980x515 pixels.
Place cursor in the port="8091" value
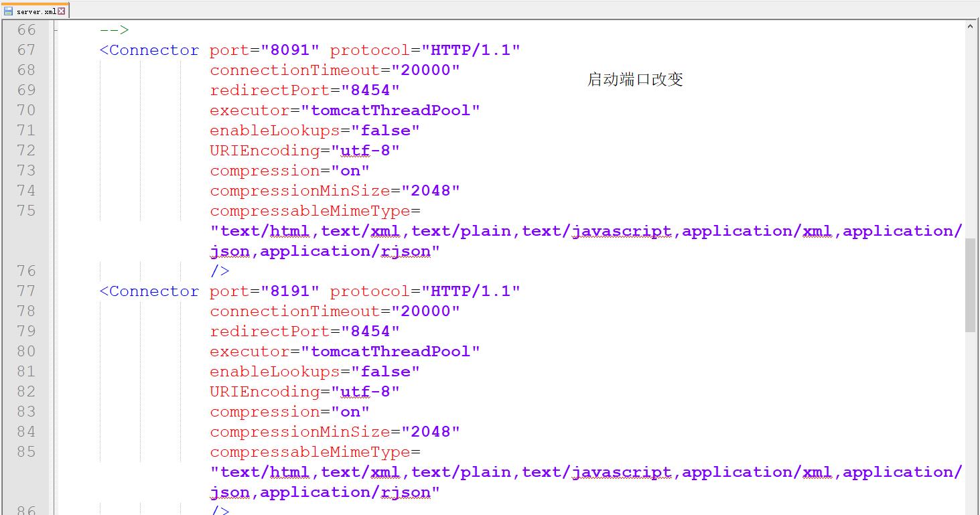[x=293, y=50]
